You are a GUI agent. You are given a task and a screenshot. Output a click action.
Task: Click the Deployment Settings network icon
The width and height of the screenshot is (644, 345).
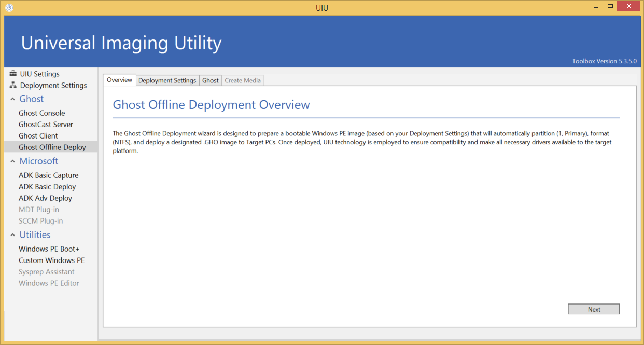[x=13, y=85]
